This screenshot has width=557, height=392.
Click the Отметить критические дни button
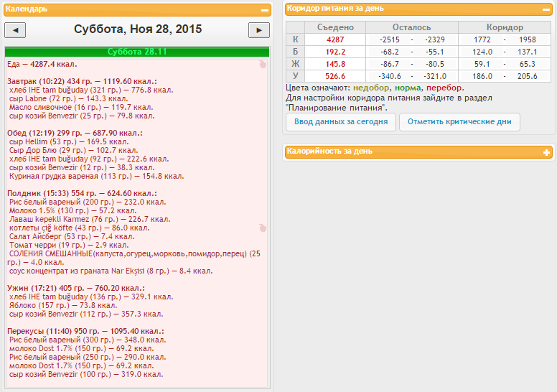[459, 122]
